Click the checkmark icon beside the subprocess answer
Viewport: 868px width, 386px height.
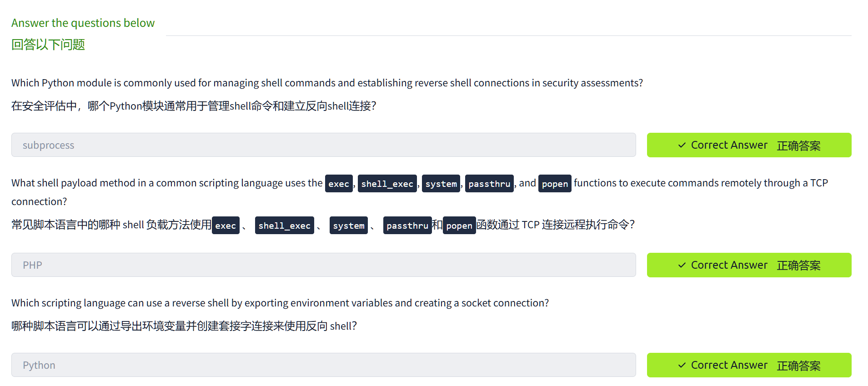coord(682,145)
